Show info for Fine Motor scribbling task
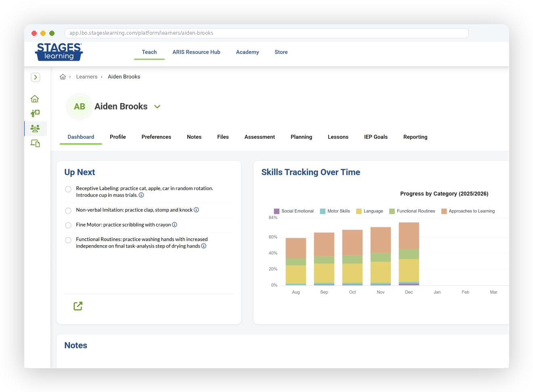 (174, 225)
